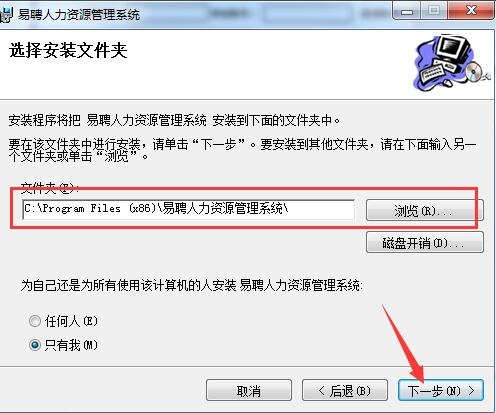Click into the install folder path field
The height and width of the screenshot is (413, 496).
[x=188, y=209]
